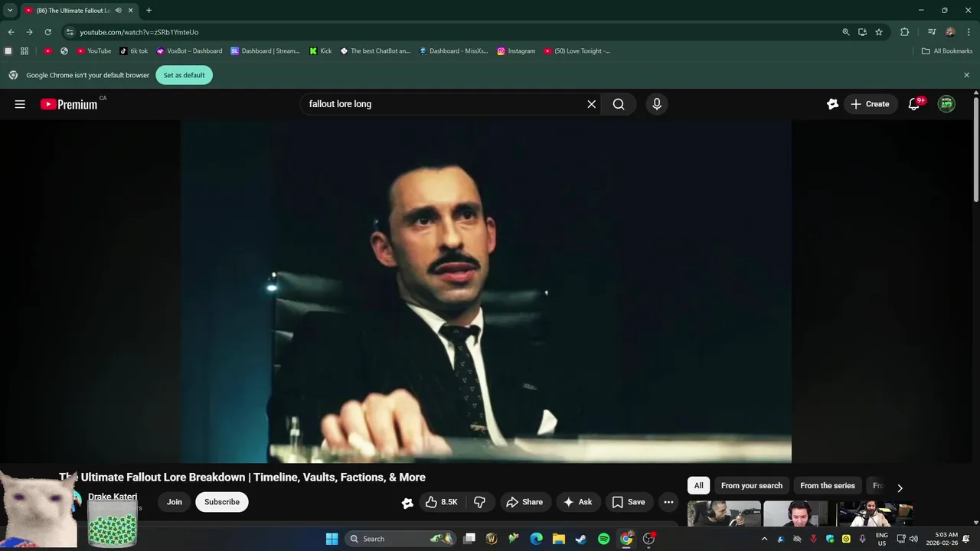Click the video player frame

486,292
